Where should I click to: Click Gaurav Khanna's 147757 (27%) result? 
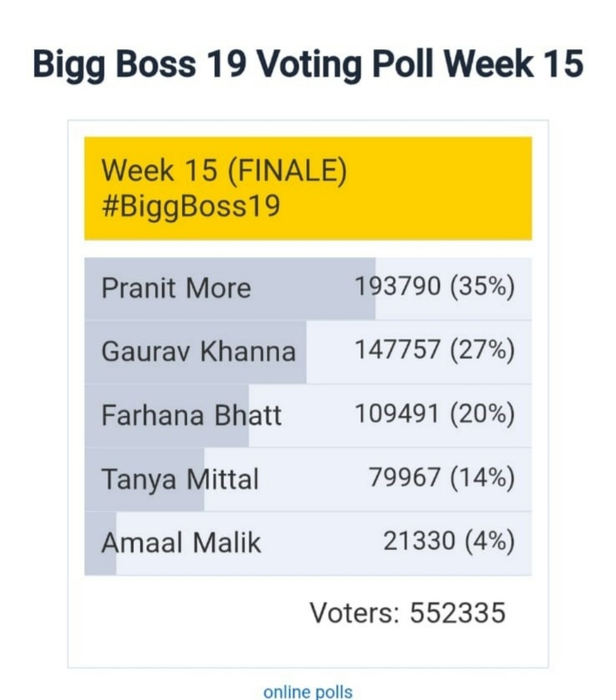(x=434, y=351)
